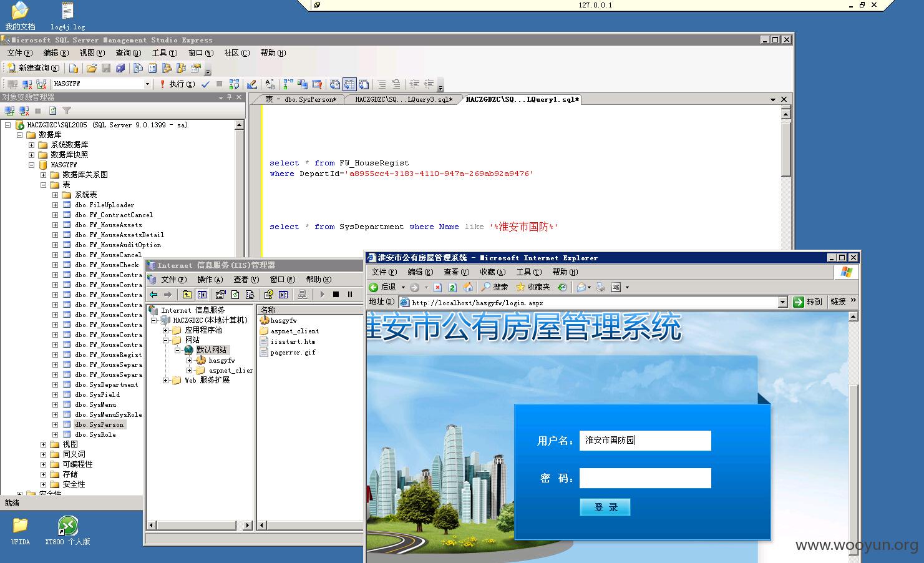The image size is (924, 563).
Task: Open XT800 个人版 desktop shortcut
Action: (x=67, y=531)
